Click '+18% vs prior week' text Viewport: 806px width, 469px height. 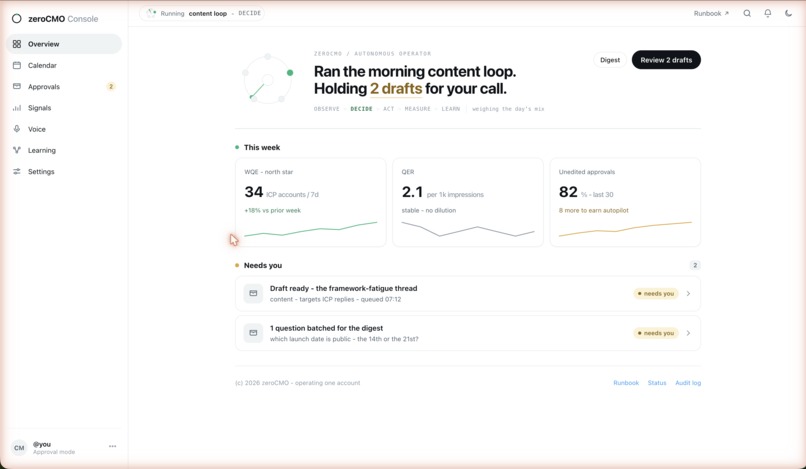(x=272, y=210)
